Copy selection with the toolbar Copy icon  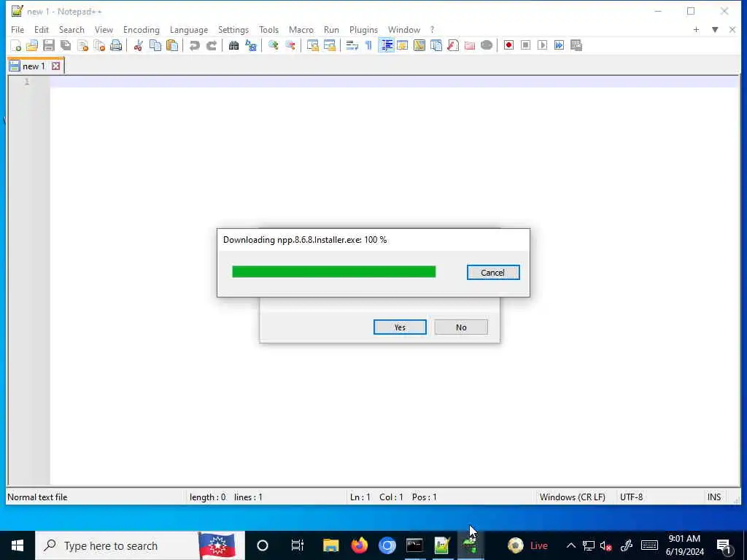[x=155, y=45]
